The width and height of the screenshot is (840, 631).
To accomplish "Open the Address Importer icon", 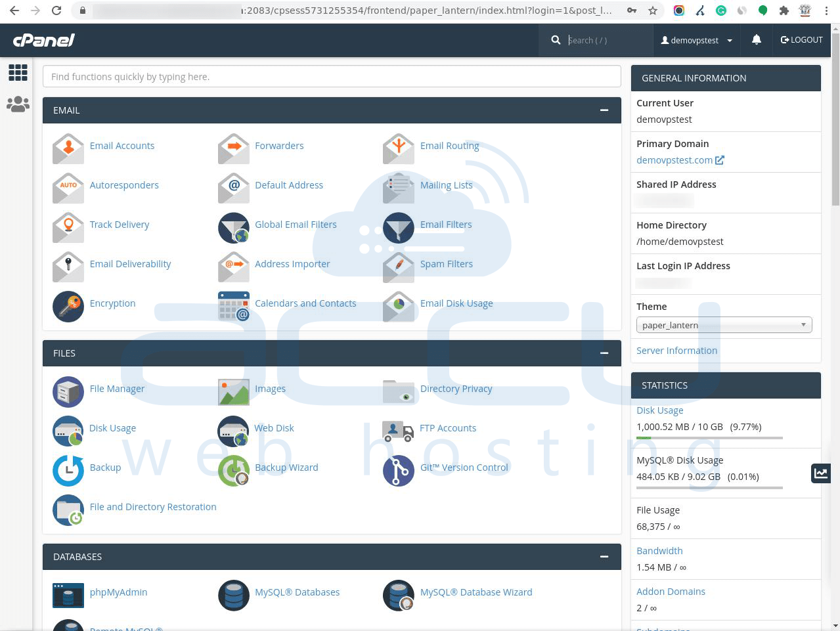I will tap(234, 267).
